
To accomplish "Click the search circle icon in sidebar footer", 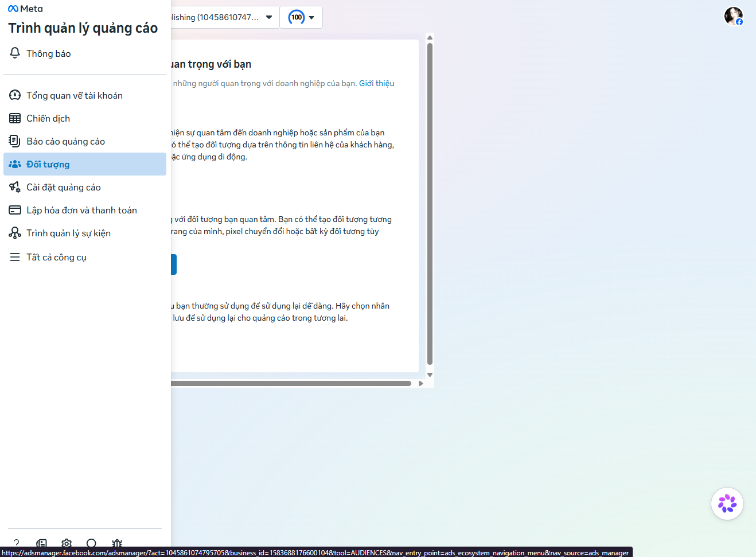I will click(91, 543).
